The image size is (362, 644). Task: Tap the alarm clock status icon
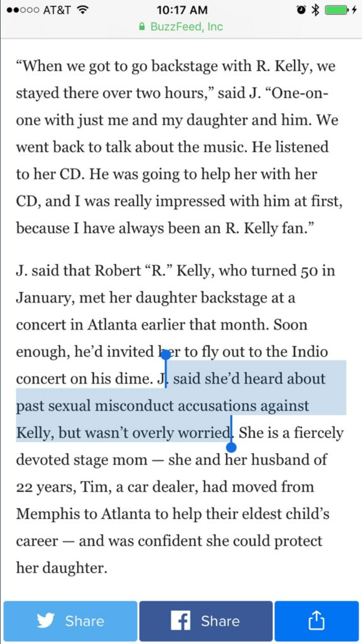[301, 10]
